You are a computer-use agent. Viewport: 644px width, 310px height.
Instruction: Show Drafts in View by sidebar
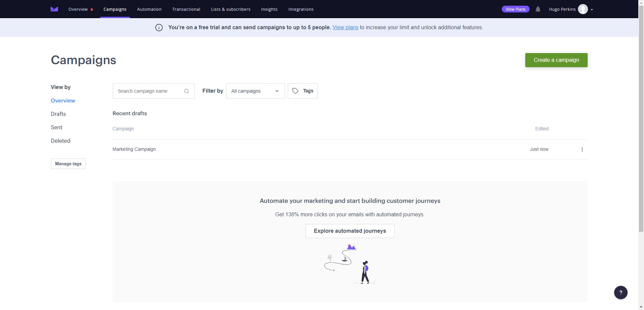pyautogui.click(x=58, y=114)
